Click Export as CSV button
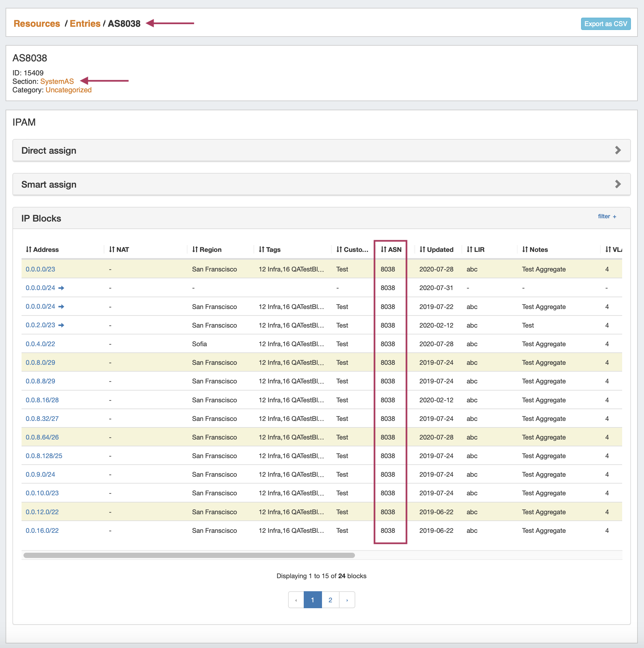 click(x=606, y=24)
